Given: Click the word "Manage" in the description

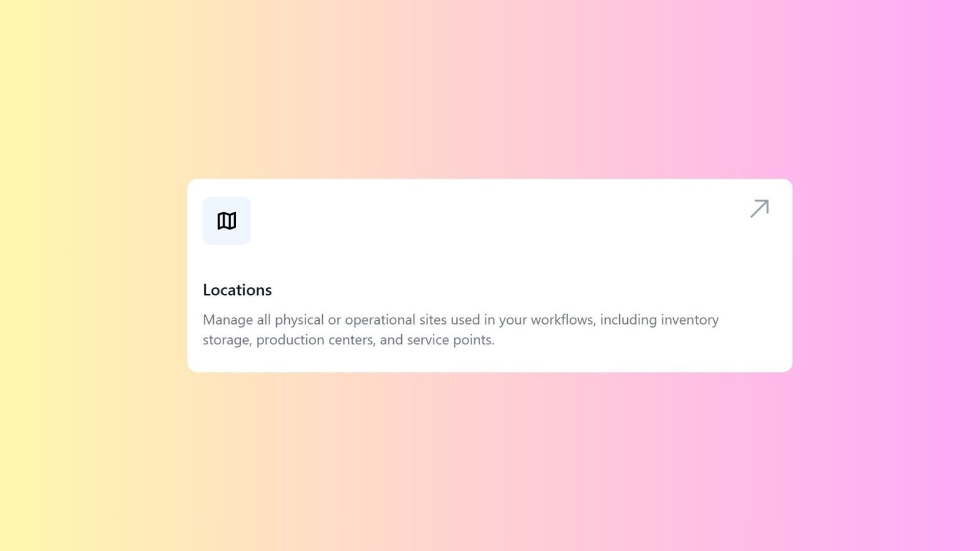Looking at the screenshot, I should pyautogui.click(x=228, y=320).
